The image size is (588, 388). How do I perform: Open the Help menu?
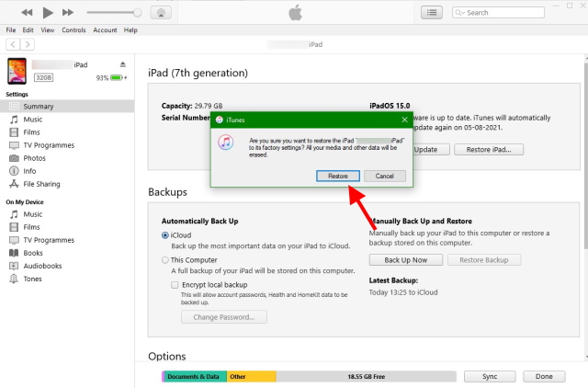click(130, 30)
